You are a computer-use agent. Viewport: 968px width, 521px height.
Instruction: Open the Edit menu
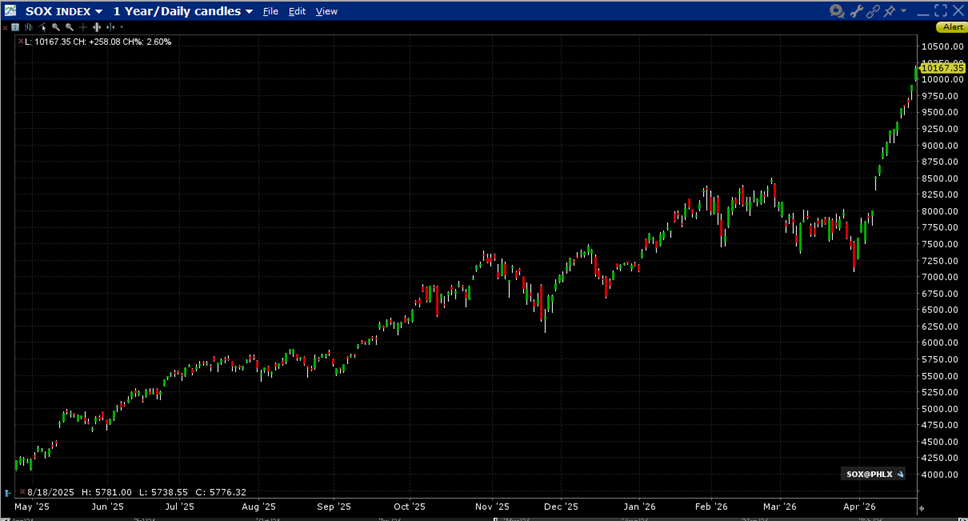(297, 12)
